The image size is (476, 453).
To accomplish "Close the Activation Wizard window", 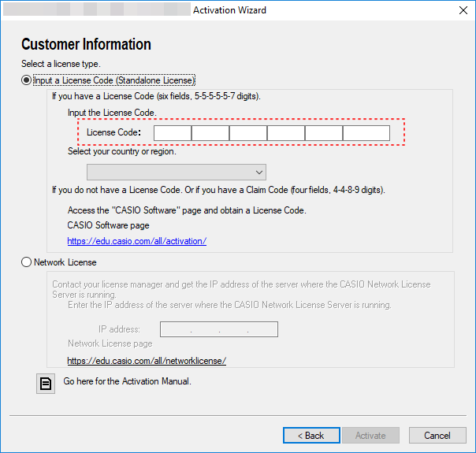I will (461, 11).
